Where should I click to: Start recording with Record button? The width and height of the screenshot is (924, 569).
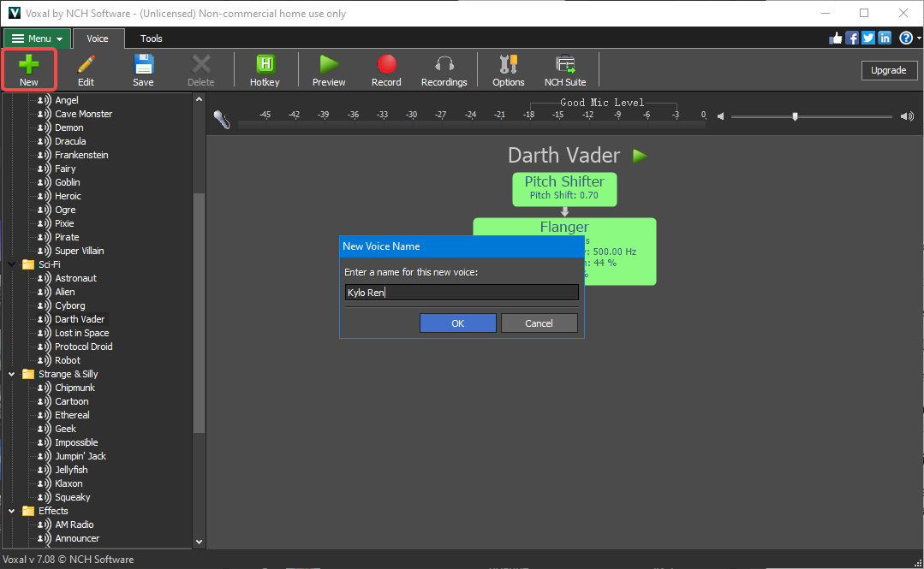[386, 69]
